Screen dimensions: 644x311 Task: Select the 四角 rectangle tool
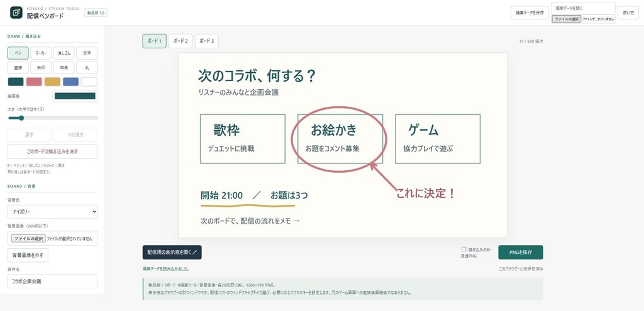(x=64, y=67)
